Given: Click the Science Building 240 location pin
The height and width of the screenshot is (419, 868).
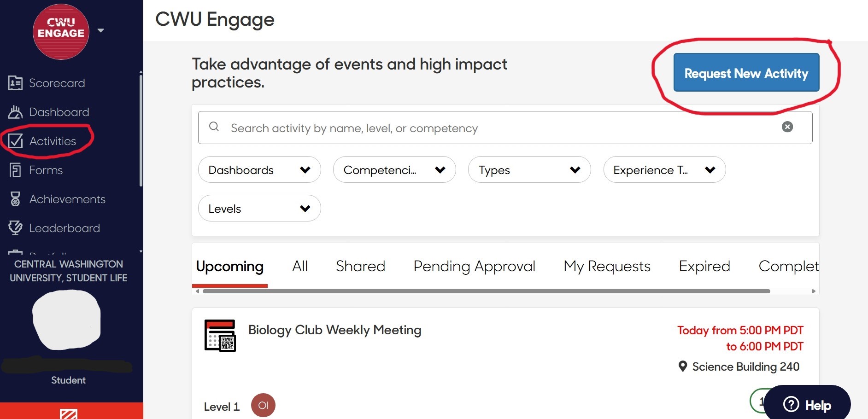Looking at the screenshot, I should click(x=682, y=366).
